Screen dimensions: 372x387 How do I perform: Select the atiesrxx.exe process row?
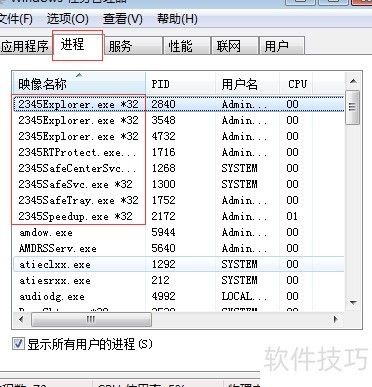pos(179,280)
